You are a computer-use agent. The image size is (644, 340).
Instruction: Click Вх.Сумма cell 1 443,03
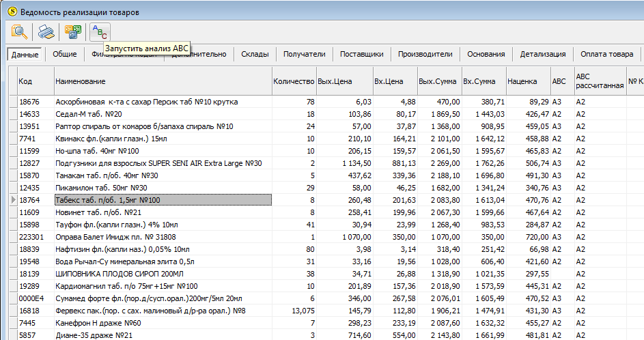[484, 114]
